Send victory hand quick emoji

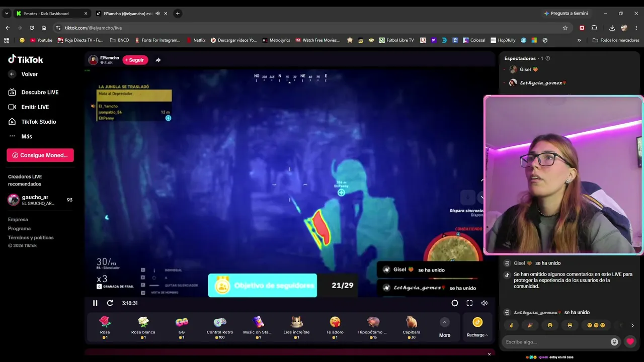point(512,325)
